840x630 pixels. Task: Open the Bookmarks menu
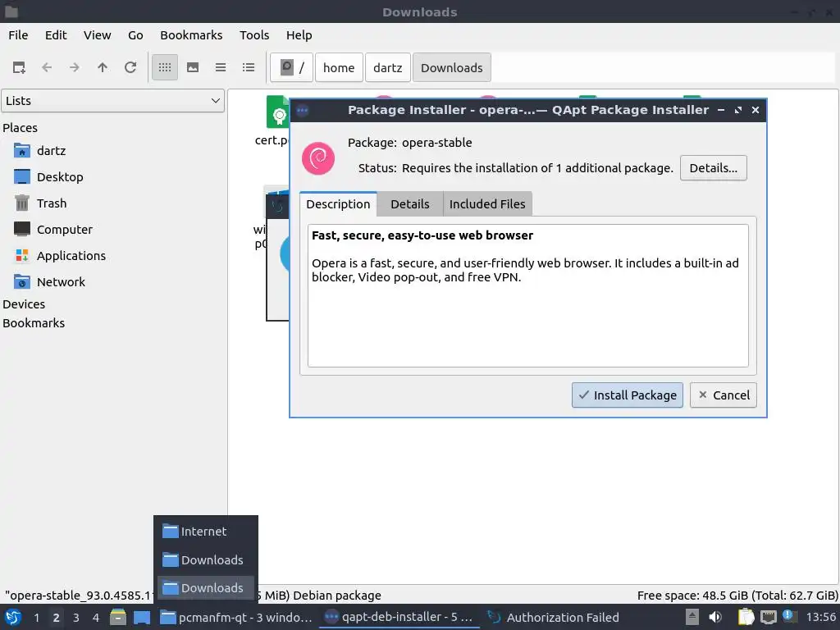(191, 34)
